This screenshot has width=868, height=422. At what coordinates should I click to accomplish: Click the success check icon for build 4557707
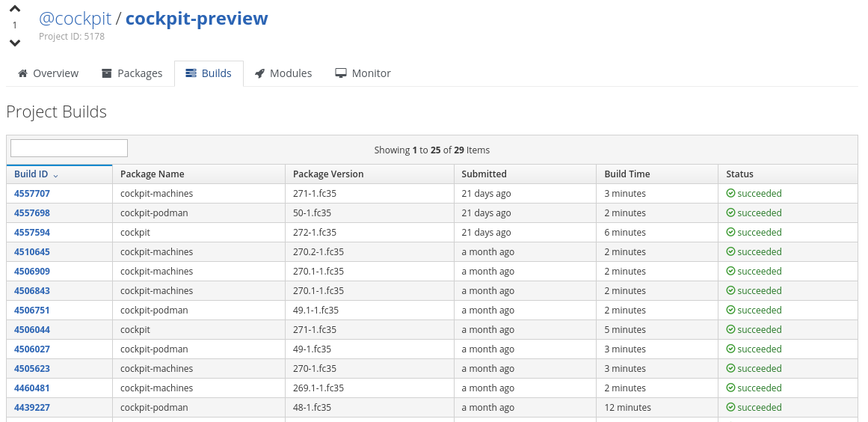730,193
